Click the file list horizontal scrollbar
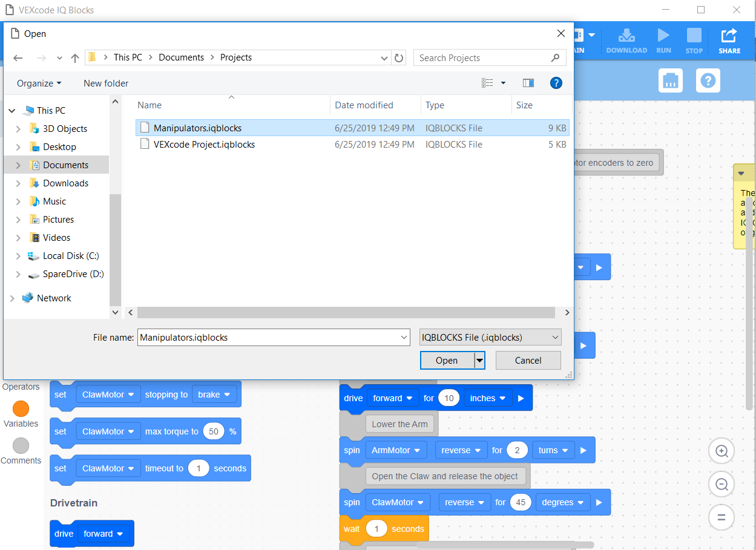The height and width of the screenshot is (550, 756). pyautogui.click(x=346, y=313)
